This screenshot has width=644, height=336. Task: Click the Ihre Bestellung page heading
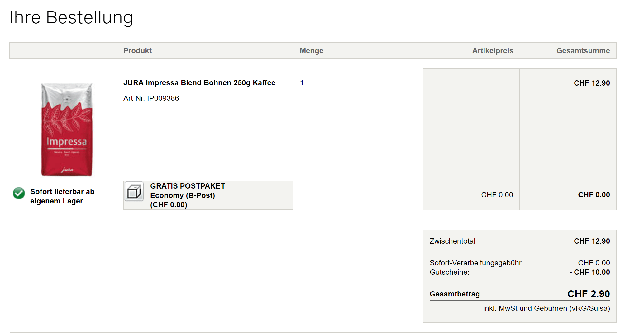coord(71,17)
